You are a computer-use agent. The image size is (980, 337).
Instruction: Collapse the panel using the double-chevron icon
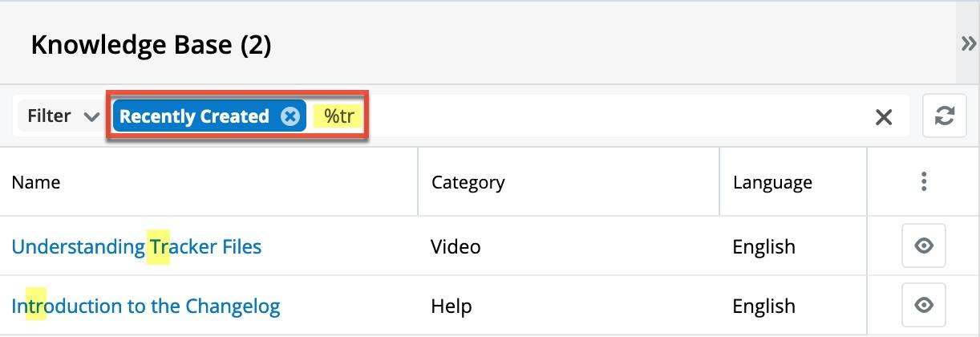968,44
